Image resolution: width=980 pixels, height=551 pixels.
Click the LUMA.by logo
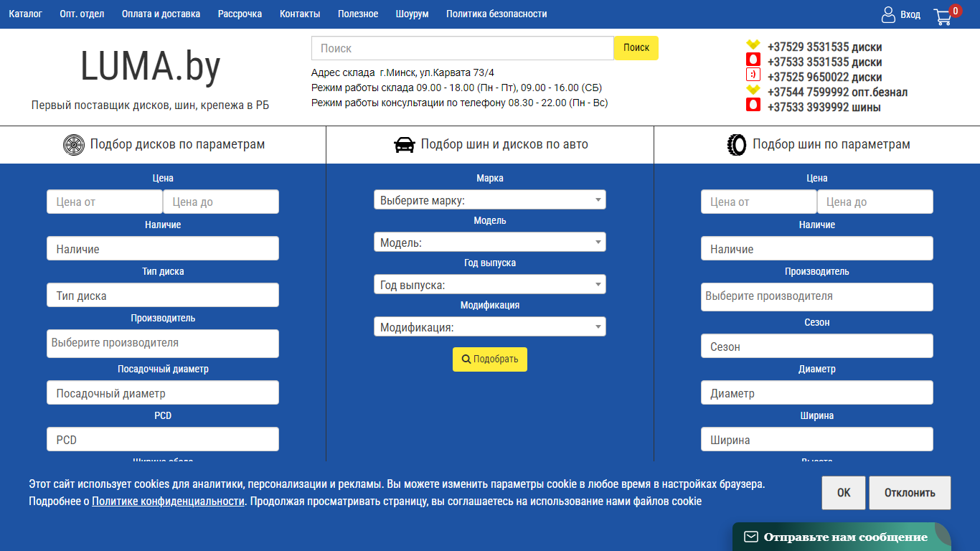(151, 66)
